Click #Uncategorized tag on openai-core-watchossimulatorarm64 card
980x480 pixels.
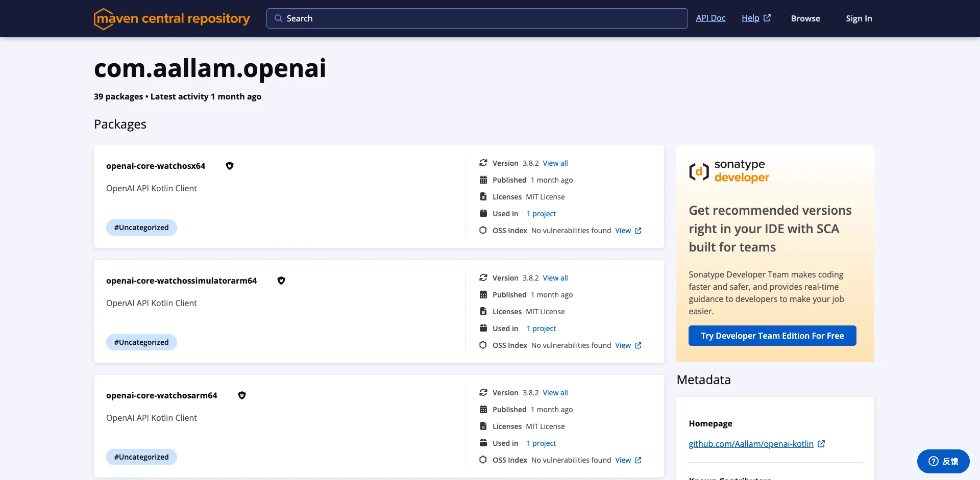141,342
